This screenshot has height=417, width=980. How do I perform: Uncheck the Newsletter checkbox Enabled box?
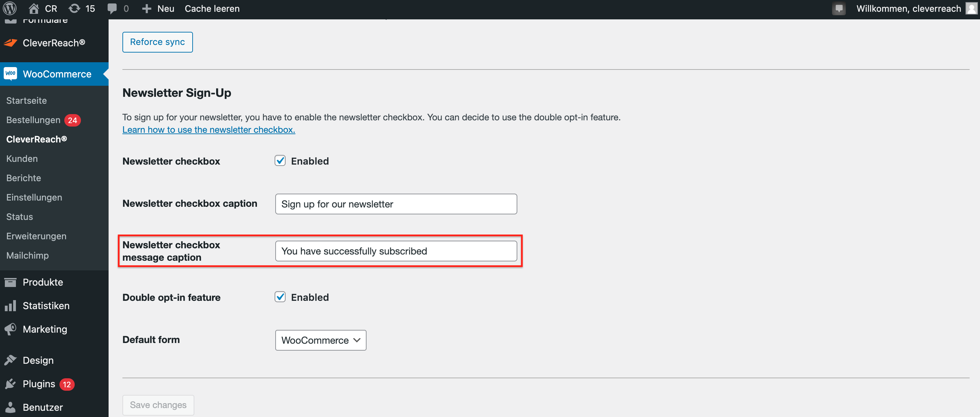280,161
